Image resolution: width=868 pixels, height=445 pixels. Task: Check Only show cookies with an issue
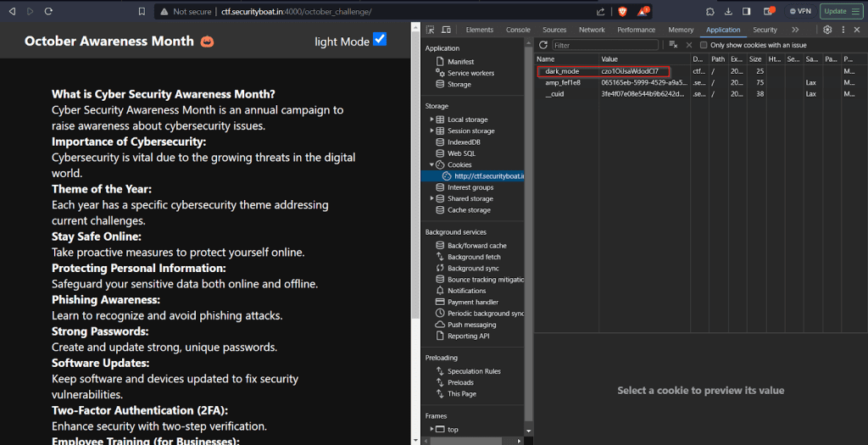point(704,45)
